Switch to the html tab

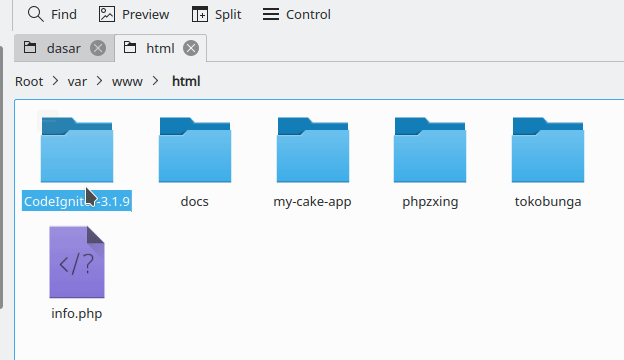[x=160, y=49]
